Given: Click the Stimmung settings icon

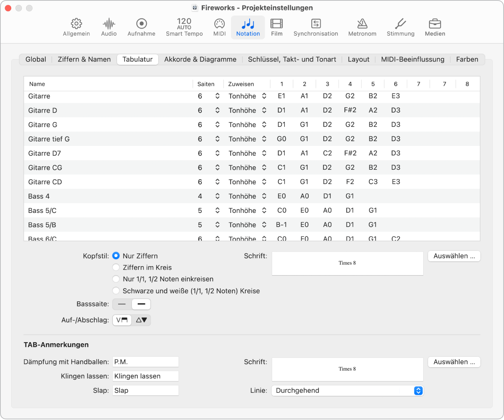Looking at the screenshot, I should coord(400,27).
